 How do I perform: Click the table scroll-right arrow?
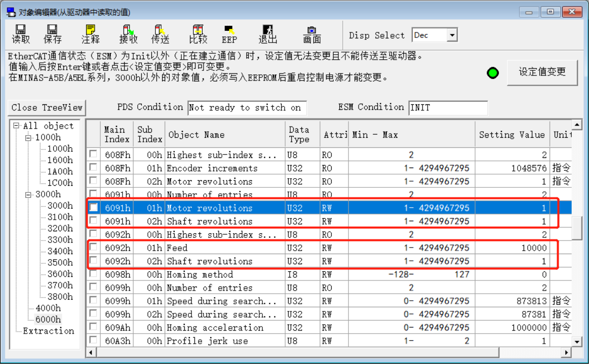tap(567, 352)
